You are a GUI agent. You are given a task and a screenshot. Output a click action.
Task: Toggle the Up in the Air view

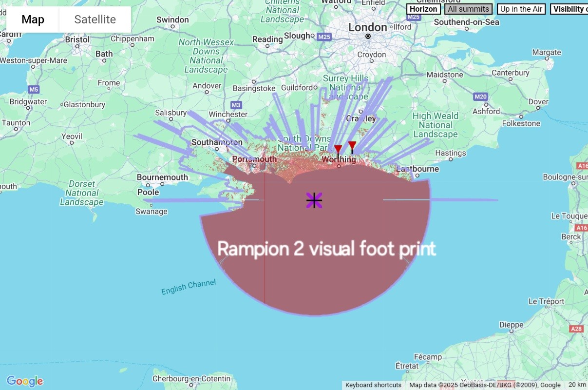tap(521, 9)
